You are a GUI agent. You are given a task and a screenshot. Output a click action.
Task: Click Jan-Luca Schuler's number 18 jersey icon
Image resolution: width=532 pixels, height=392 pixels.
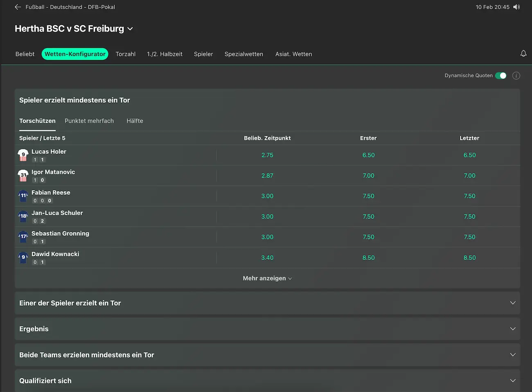pos(23,216)
